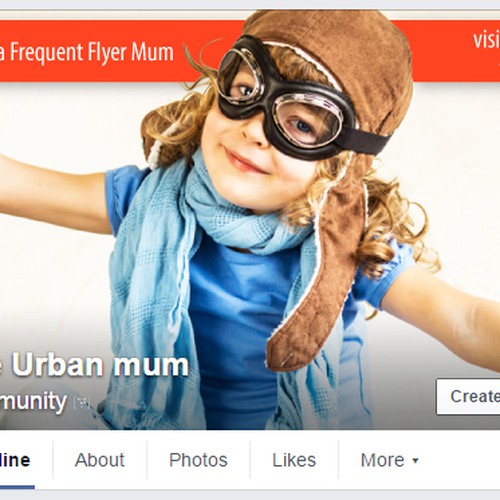The width and height of the screenshot is (500, 500).
Task: Click the dropdown arrow next to More
Action: click(x=415, y=461)
